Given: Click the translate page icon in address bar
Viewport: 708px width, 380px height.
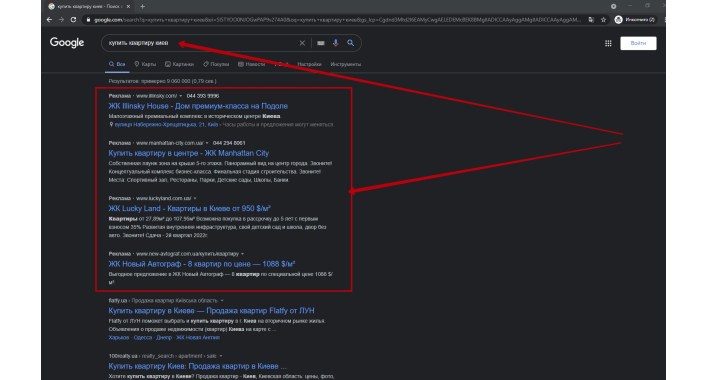Looking at the screenshot, I should pyautogui.click(x=591, y=20).
